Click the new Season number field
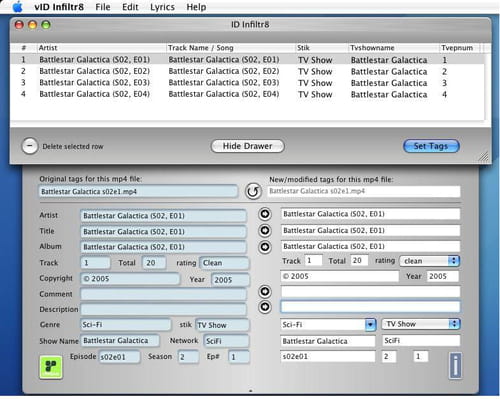This screenshot has height=399, width=500. click(389, 356)
